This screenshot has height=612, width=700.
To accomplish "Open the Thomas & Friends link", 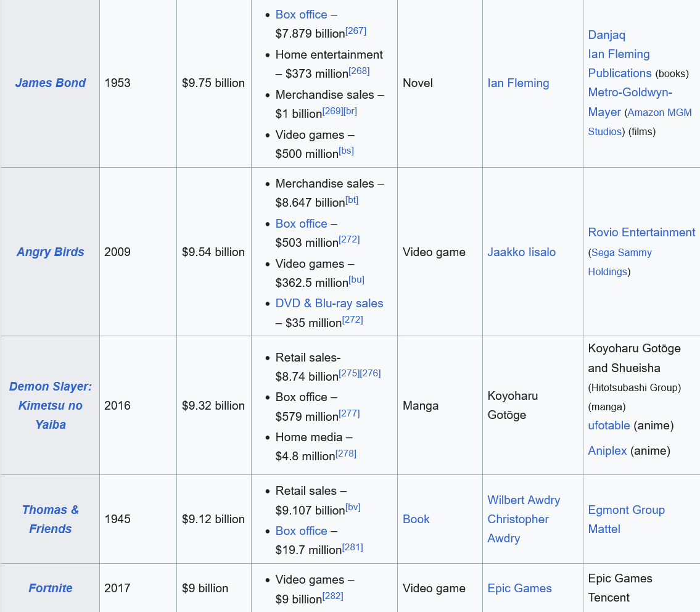I will [51, 519].
